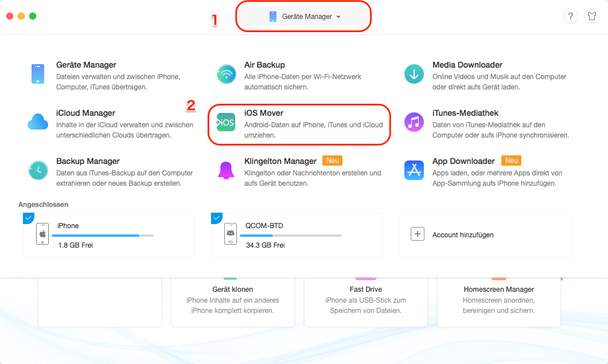This screenshot has height=364, width=608.
Task: Click the Geräte Manager phone icon
Action: tap(38, 75)
